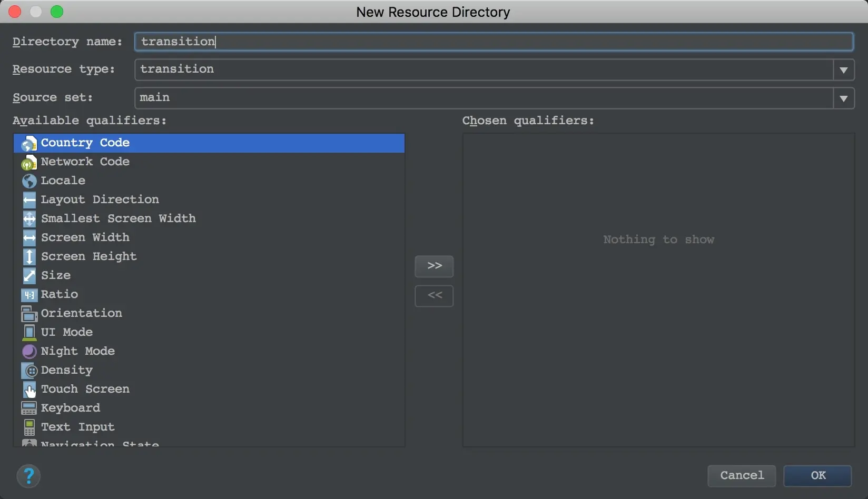Click the UI Mode icon
The width and height of the screenshot is (868, 499).
tap(29, 333)
